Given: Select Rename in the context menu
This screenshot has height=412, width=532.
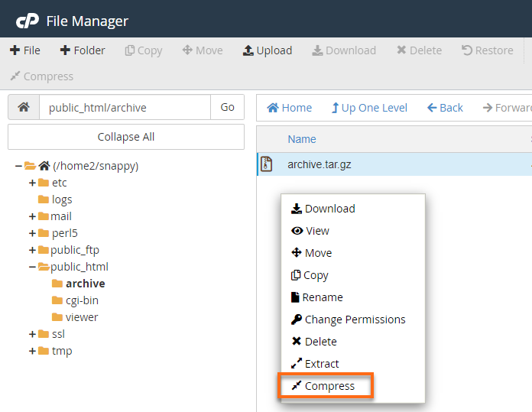Looking at the screenshot, I should pos(322,297).
